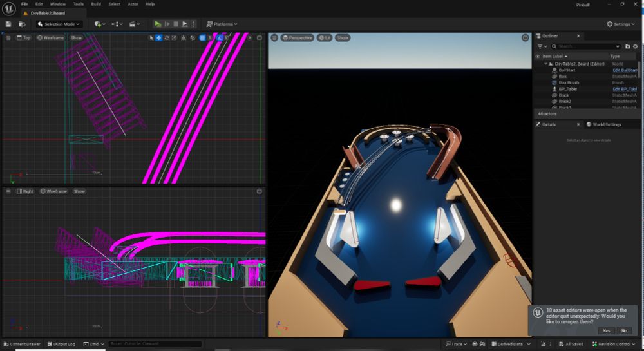Screen dimensions: 644x351
Task: Maximize the Perspective viewport with its corner icon
Action: [525, 38]
